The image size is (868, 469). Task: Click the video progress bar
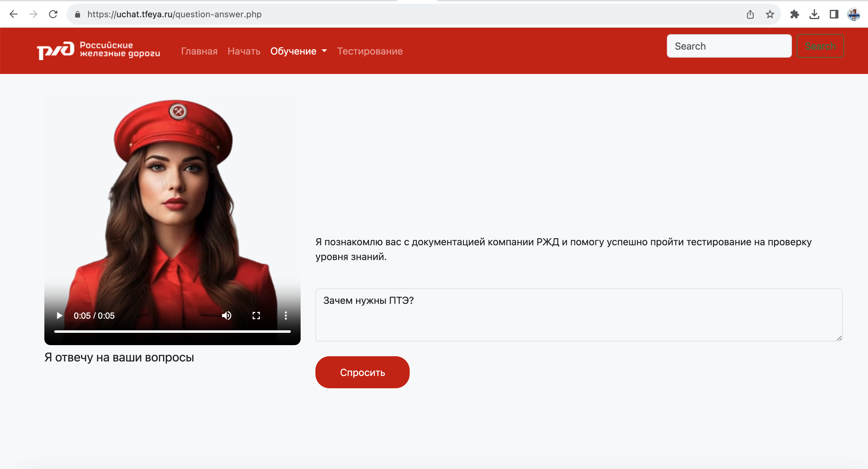[172, 332]
